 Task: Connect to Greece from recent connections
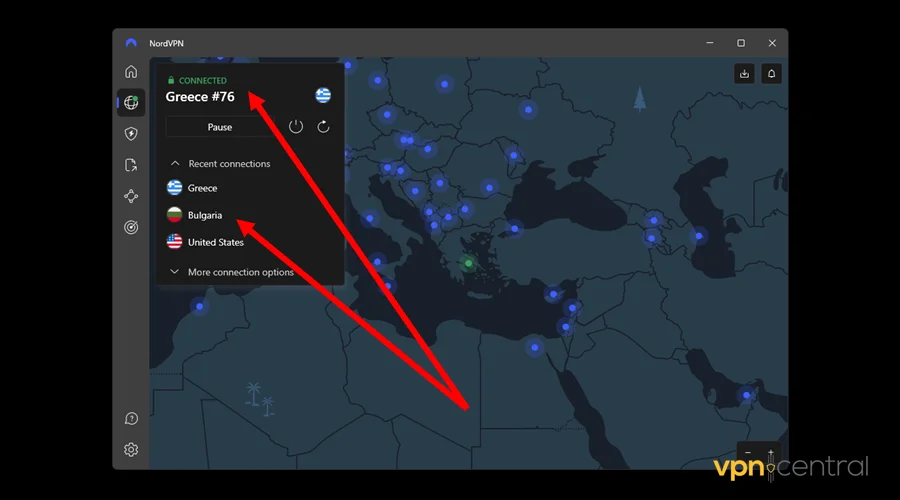click(x=202, y=188)
